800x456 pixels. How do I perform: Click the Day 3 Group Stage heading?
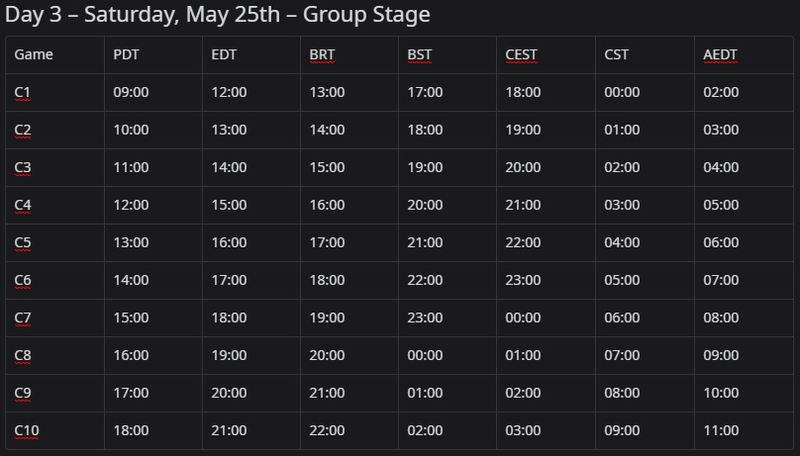point(217,14)
